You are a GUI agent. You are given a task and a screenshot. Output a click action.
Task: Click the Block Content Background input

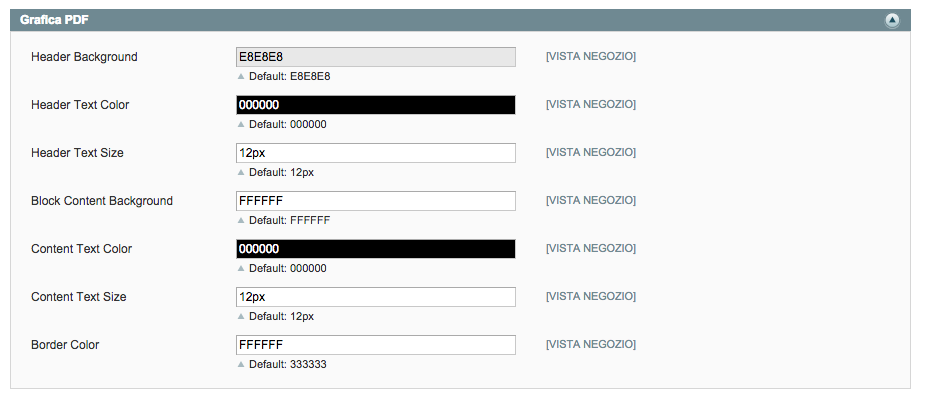(x=376, y=201)
